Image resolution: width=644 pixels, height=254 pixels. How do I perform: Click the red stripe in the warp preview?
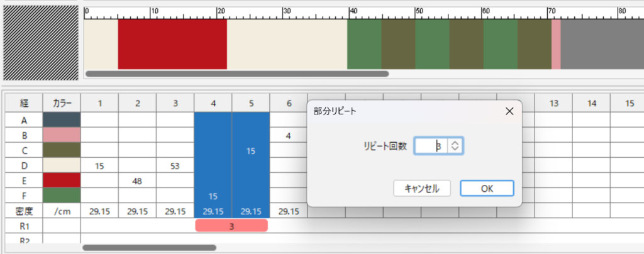pos(172,44)
